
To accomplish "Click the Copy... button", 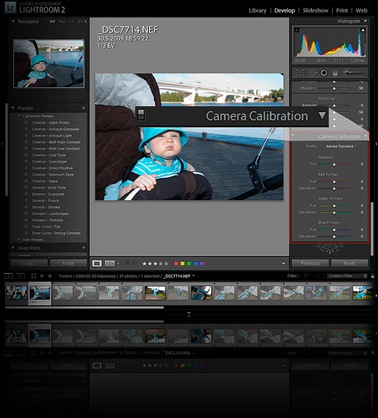I will (x=29, y=263).
